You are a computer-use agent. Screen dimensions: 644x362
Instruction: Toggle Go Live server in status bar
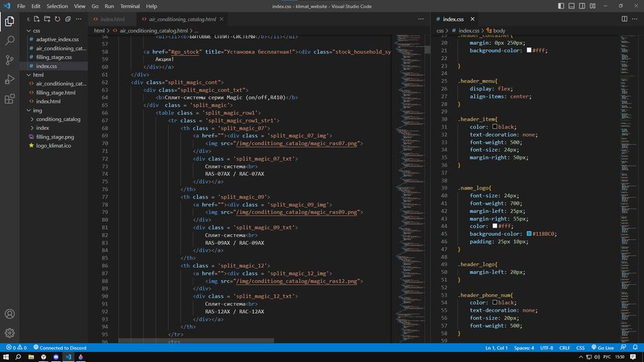coord(602,348)
